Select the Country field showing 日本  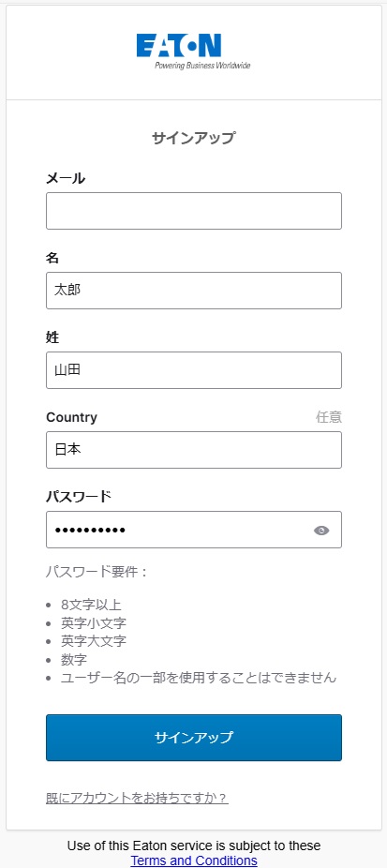(194, 450)
